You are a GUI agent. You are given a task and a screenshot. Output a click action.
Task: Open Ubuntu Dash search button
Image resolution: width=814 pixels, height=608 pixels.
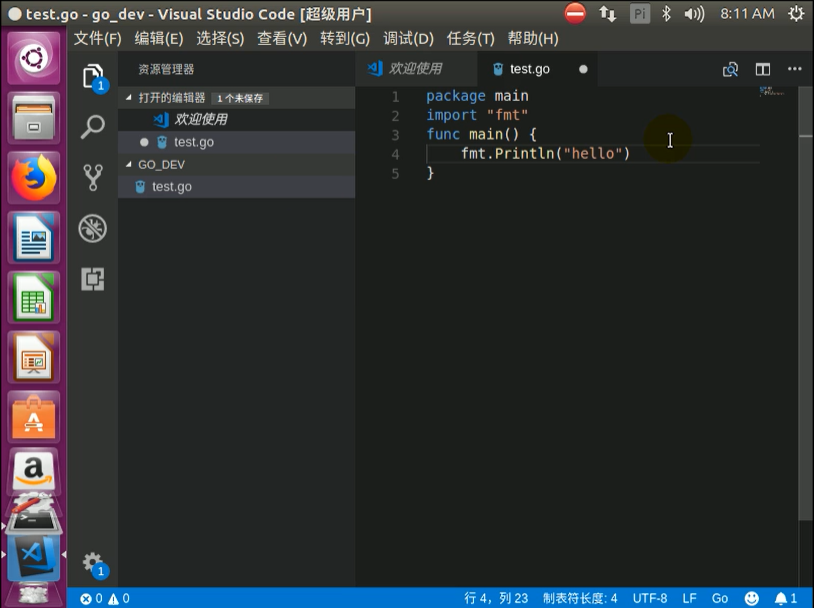tap(34, 58)
